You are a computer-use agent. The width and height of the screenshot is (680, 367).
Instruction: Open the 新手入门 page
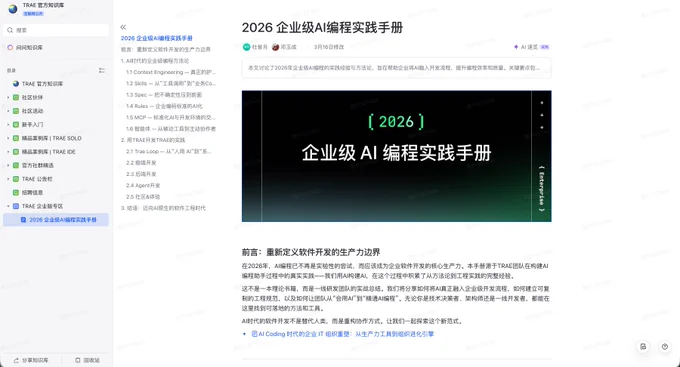click(x=33, y=125)
